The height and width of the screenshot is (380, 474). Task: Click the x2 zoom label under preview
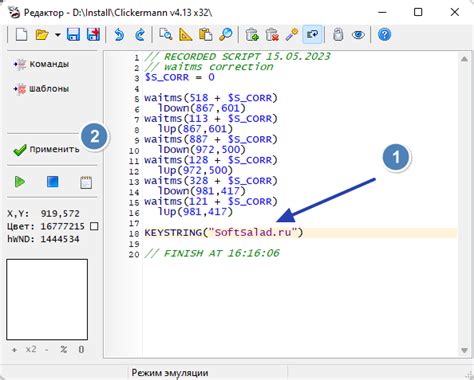point(31,349)
